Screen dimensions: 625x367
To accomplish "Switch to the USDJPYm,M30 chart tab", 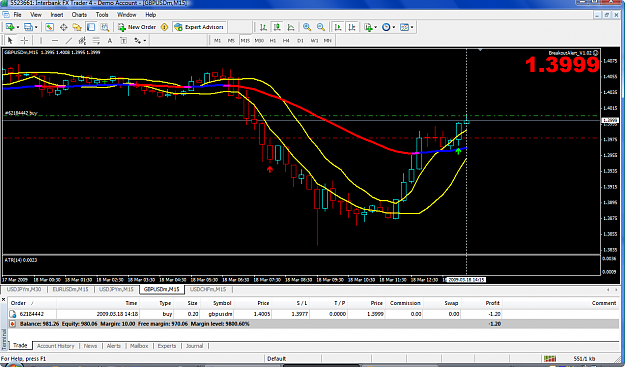I will (24, 289).
